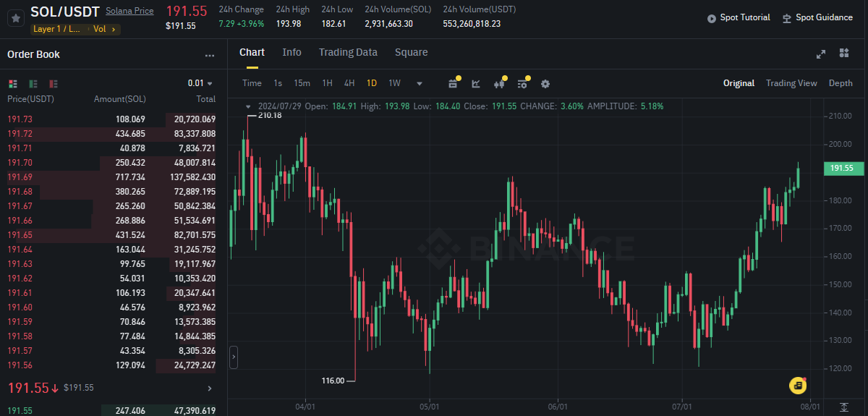The image size is (868, 416).
Task: Open the technical indicators line icon
Action: click(476, 83)
